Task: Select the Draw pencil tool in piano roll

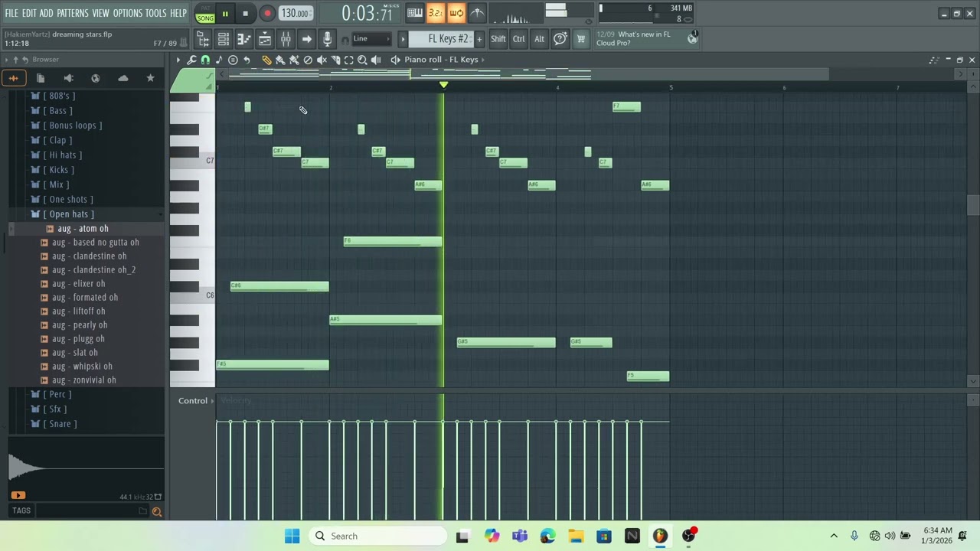Action: coord(267,60)
